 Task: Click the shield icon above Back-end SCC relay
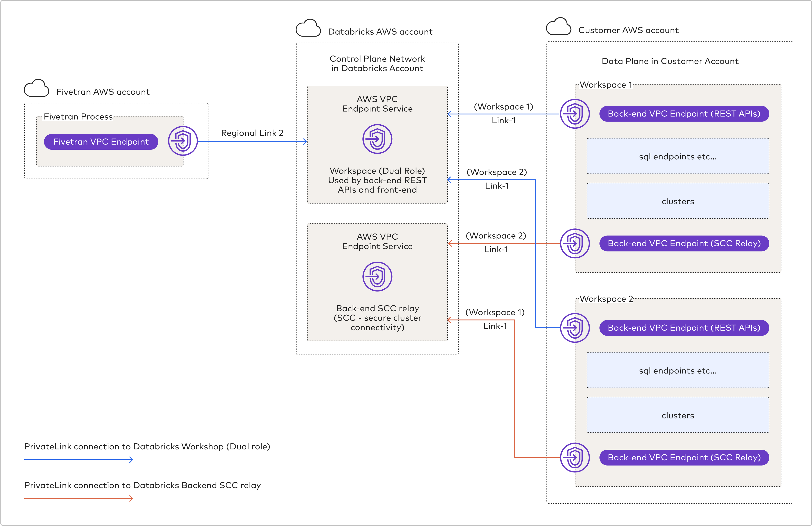point(377,276)
